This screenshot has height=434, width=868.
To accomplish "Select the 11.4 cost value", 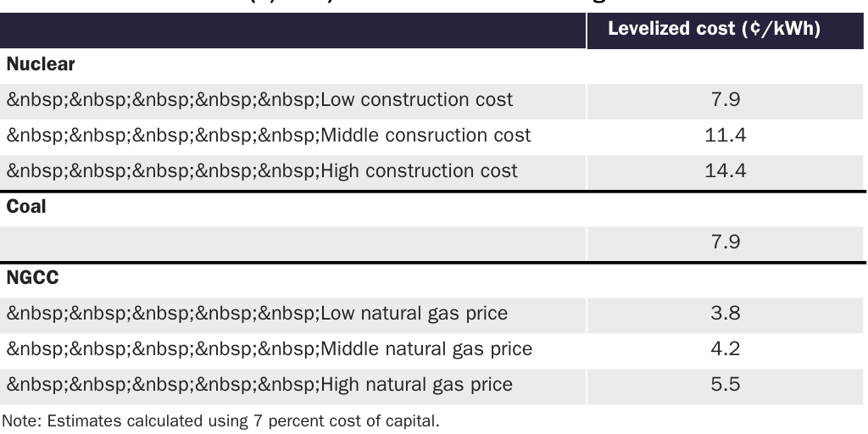I will [725, 136].
